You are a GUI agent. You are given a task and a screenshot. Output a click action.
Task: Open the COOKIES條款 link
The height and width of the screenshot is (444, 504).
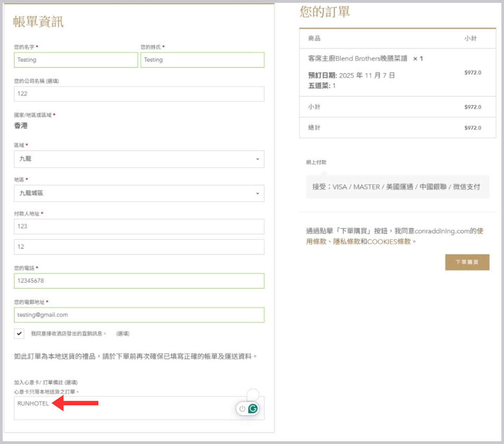pyautogui.click(x=389, y=242)
